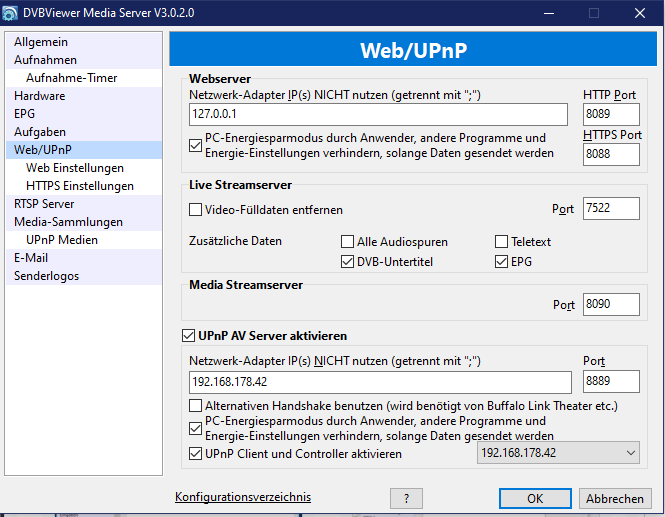
Task: Open the UPnP Medien subpage
Action: pyautogui.click(x=84, y=240)
